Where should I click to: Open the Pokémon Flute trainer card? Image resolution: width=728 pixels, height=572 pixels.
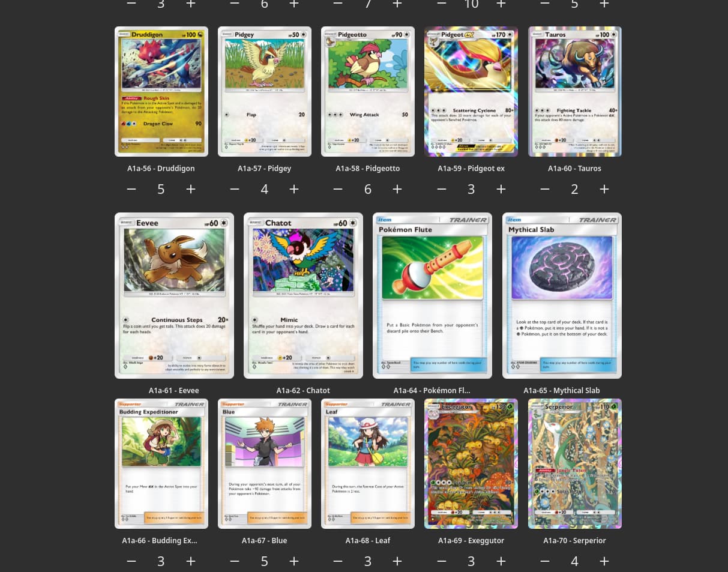coord(432,295)
